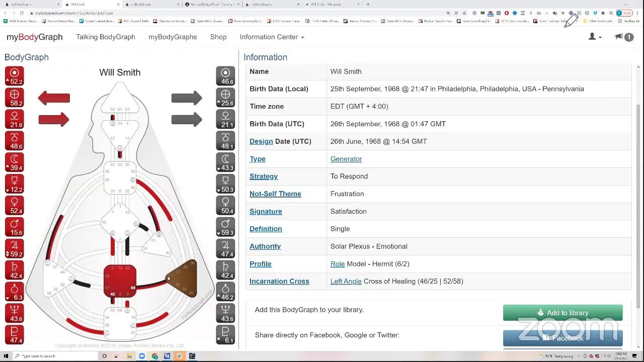Click the green Add to library button
This screenshot has height=362, width=644.
click(562, 313)
